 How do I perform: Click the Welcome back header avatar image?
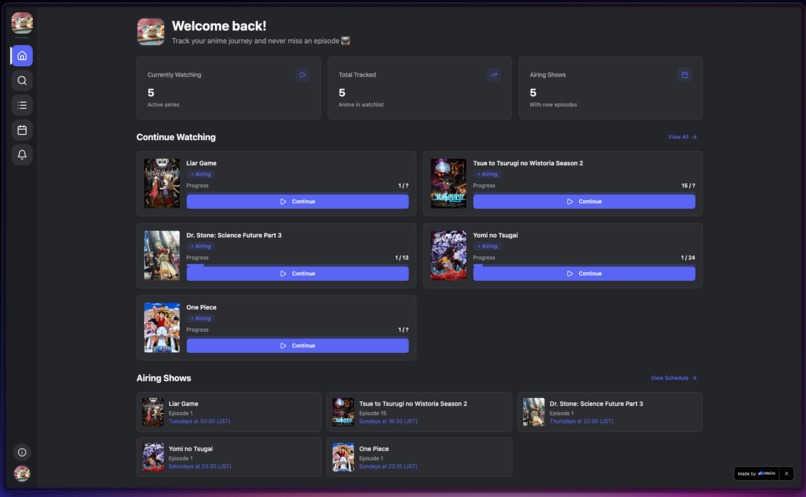coord(151,32)
